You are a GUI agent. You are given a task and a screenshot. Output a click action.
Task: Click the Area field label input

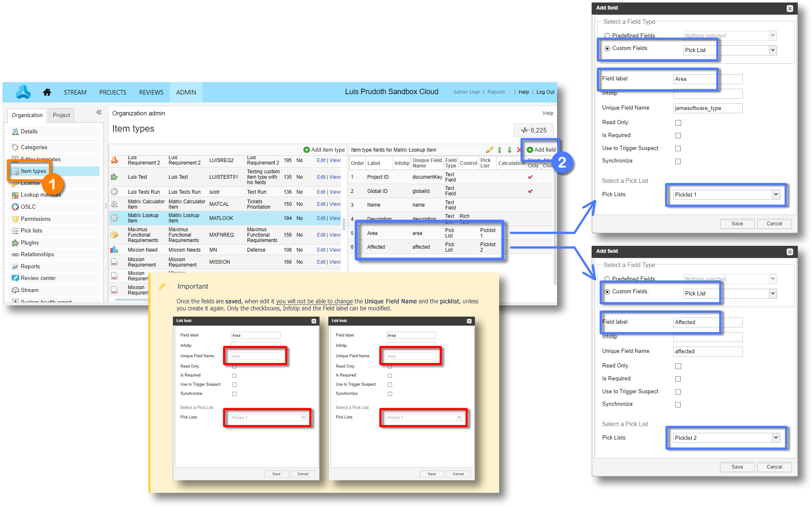(x=707, y=79)
